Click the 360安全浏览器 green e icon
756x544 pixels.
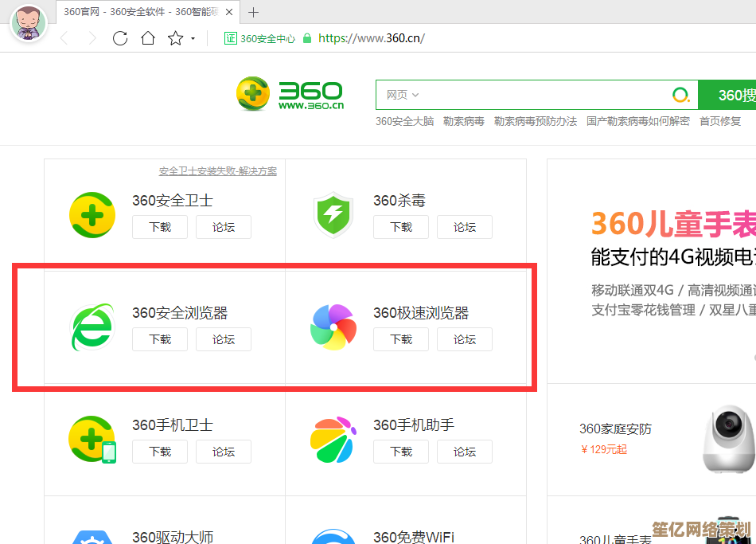[92, 327]
